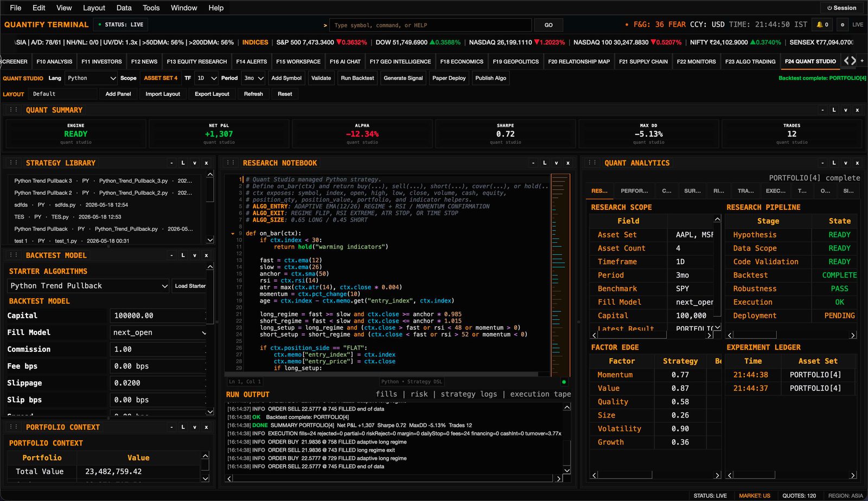Image resolution: width=868 pixels, height=501 pixels.
Task: Switch to F23 Algo Trading tab
Action: (750, 61)
